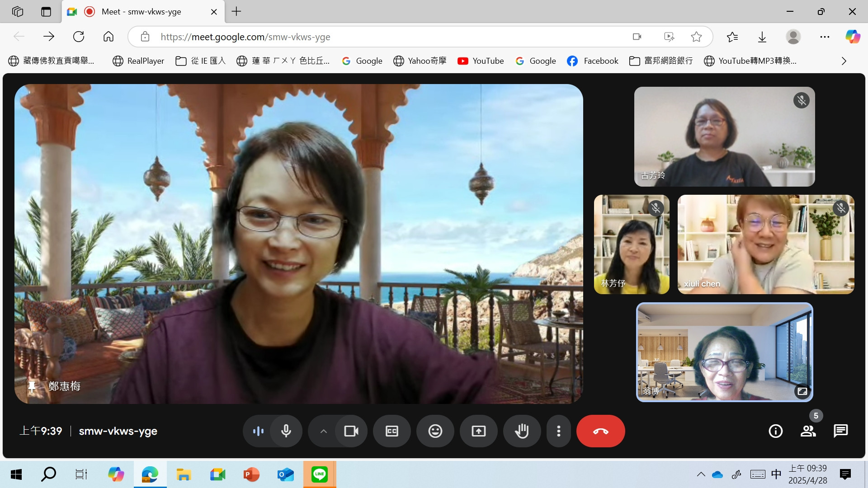Show the people participants panel
868x488 pixels.
coord(808,431)
